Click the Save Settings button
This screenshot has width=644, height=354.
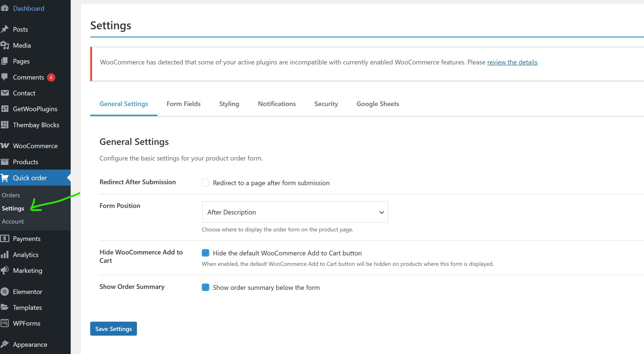click(x=113, y=328)
